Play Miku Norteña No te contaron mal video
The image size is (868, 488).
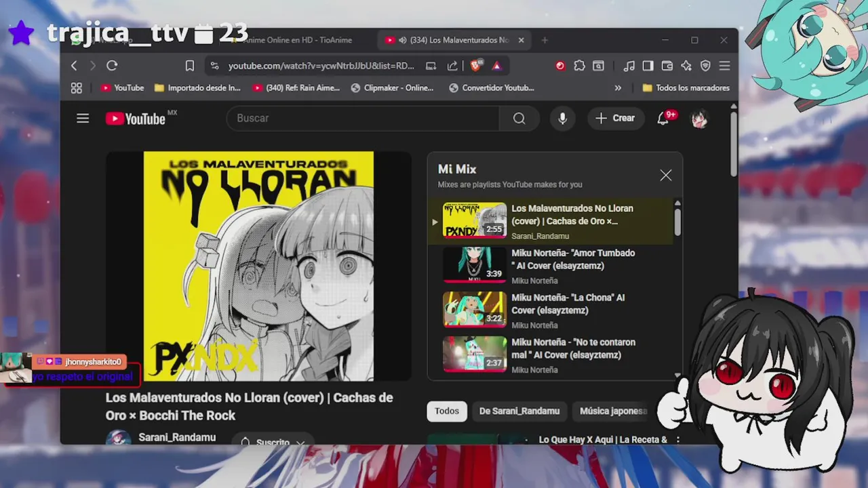551,356
